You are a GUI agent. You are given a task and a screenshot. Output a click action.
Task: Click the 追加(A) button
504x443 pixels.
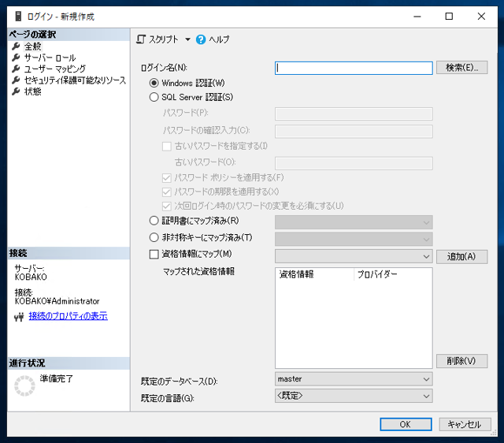pyautogui.click(x=461, y=257)
